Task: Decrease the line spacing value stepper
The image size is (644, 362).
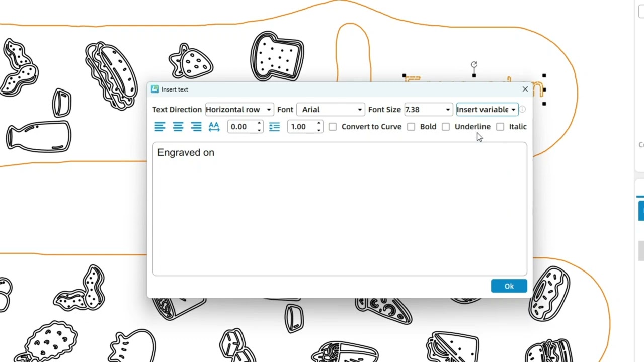Action: (x=319, y=130)
